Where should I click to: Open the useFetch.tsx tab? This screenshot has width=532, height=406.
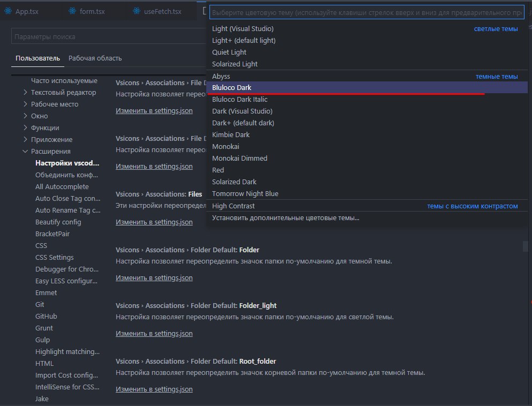click(x=158, y=11)
